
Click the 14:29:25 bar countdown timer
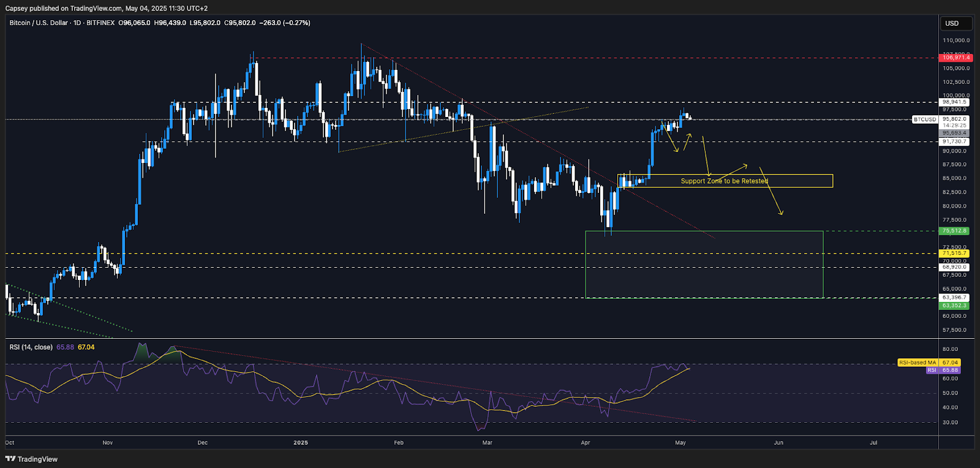[954, 126]
